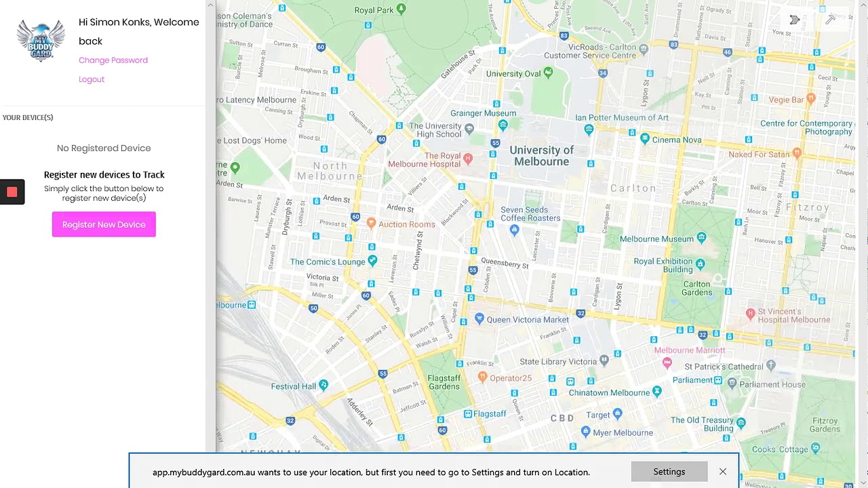Screen dimensions: 868x488
Task: Select the Target shopping marker
Action: click(x=617, y=413)
